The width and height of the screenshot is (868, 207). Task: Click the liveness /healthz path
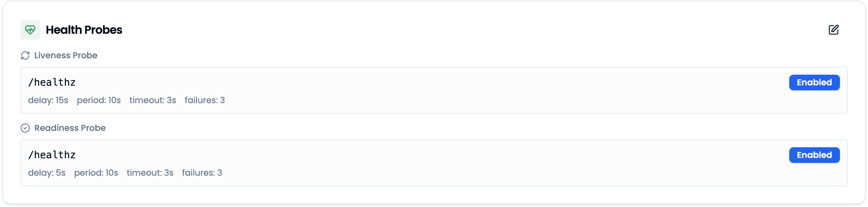(x=52, y=83)
